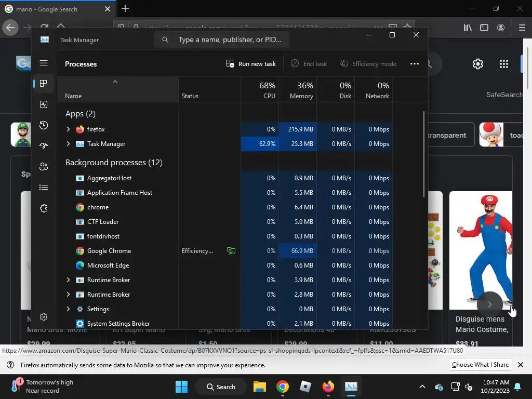Sort processes by CPU column
Screen dimensions: 532x399
pos(260,90)
